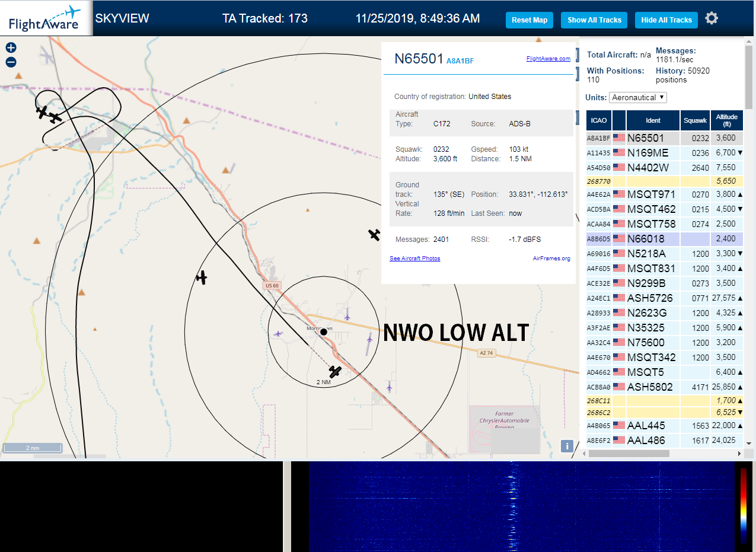
Task: Zoom out with the minus map button
Action: pyautogui.click(x=11, y=62)
